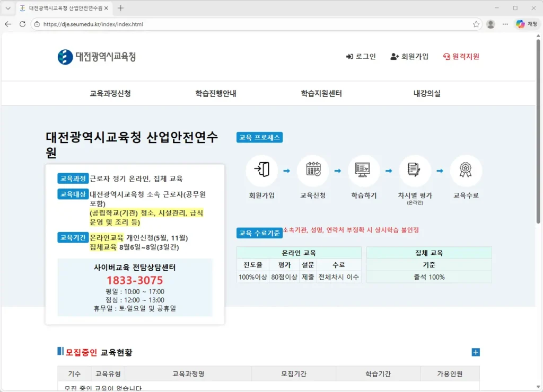The width and height of the screenshot is (543, 392).
Task: Click the 학습하기 monitor icon
Action: coord(364,171)
